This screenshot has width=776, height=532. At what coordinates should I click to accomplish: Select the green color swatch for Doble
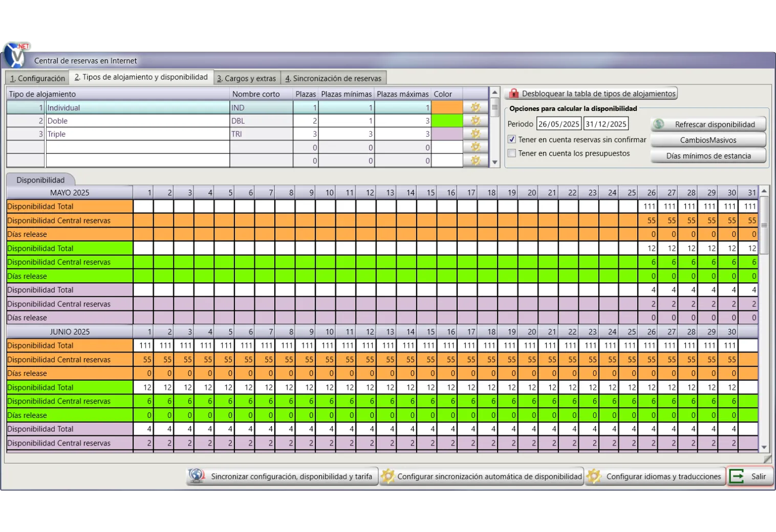point(447,121)
